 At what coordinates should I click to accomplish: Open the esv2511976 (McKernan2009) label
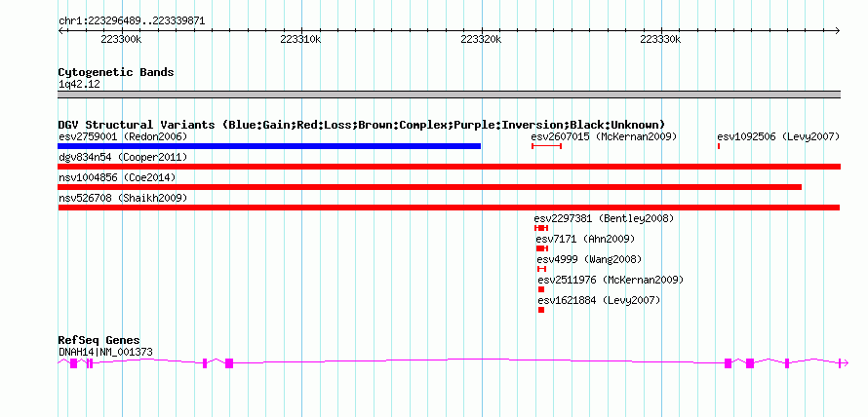(612, 280)
